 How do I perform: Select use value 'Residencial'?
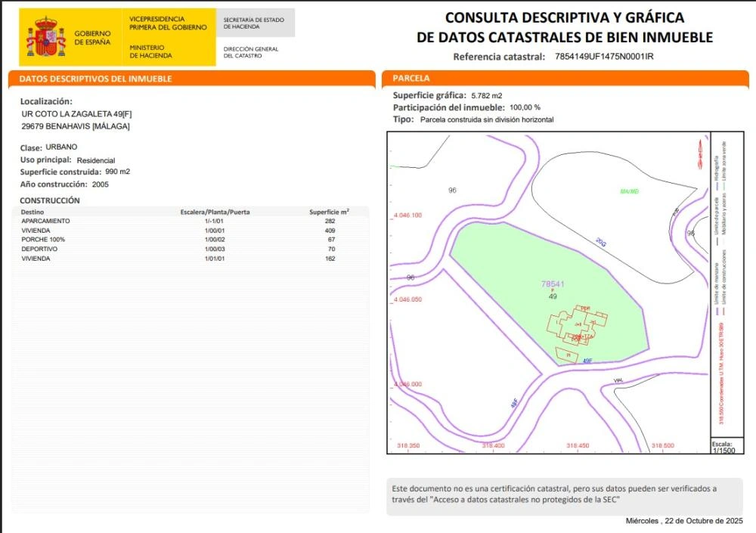click(96, 160)
